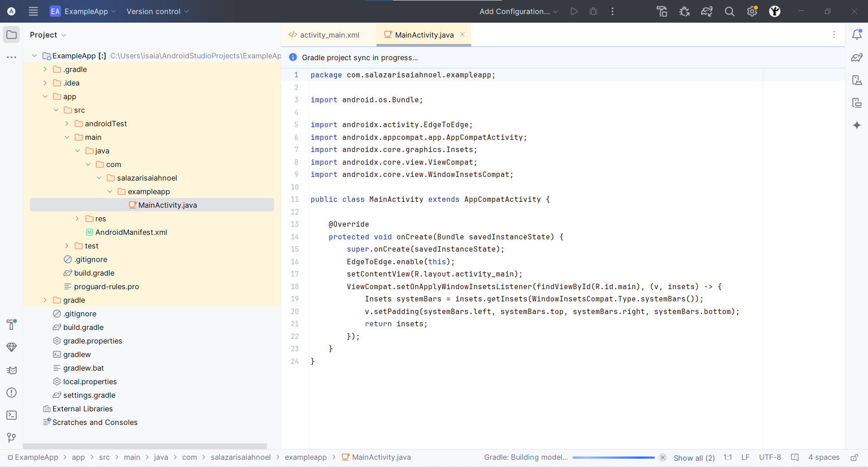Open the Build hammer tool window

[x=12, y=324]
